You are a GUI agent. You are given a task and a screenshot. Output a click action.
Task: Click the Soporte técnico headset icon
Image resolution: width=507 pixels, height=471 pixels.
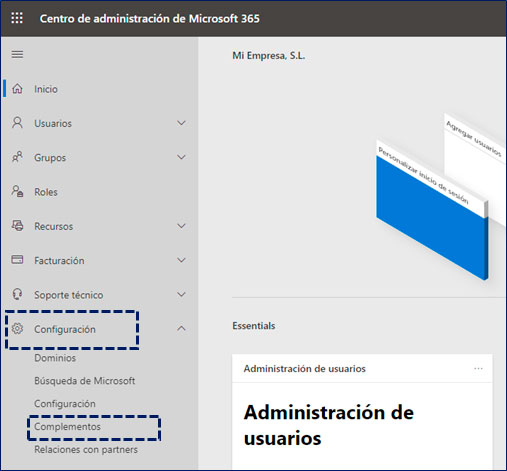click(x=17, y=294)
